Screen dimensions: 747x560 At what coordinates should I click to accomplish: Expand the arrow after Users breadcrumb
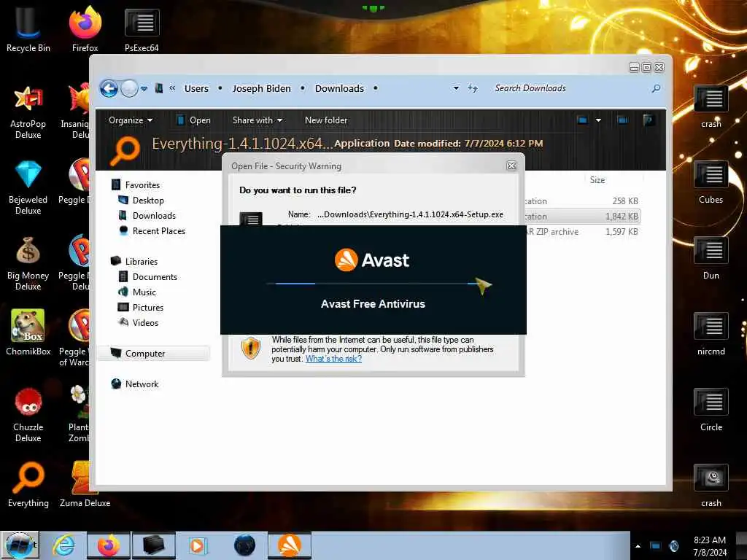[220, 88]
